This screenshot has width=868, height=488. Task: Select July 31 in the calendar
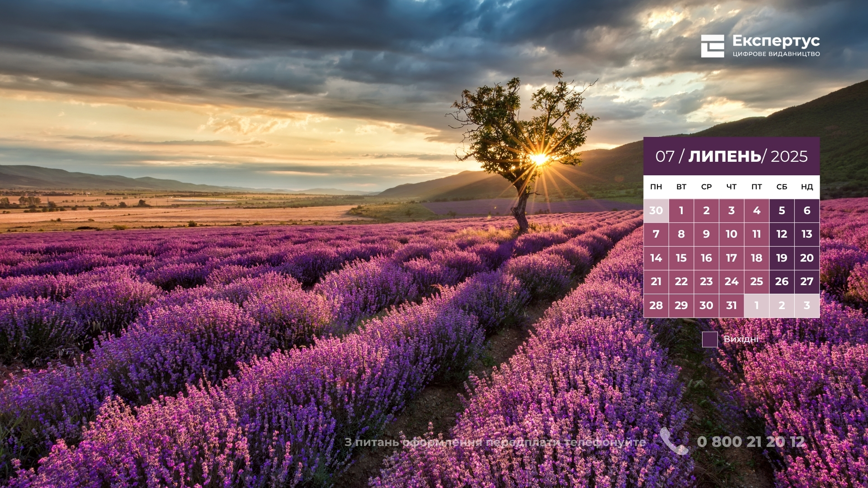point(731,305)
